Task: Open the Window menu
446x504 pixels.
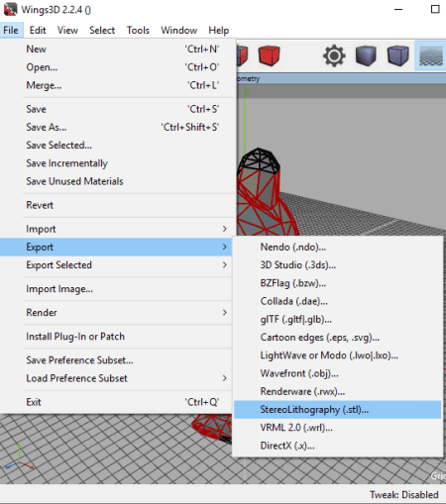Action: [x=179, y=31]
